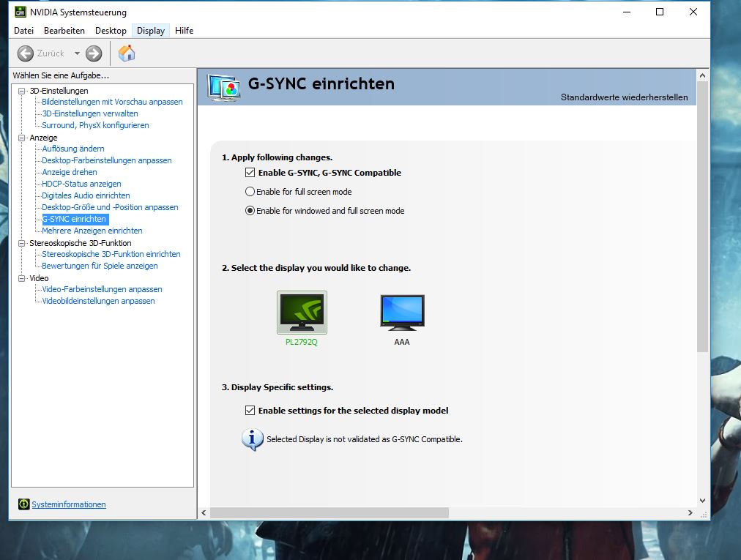Open Bildeinstellungen mit Vorschau anpassen
The height and width of the screenshot is (560, 741).
(112, 102)
